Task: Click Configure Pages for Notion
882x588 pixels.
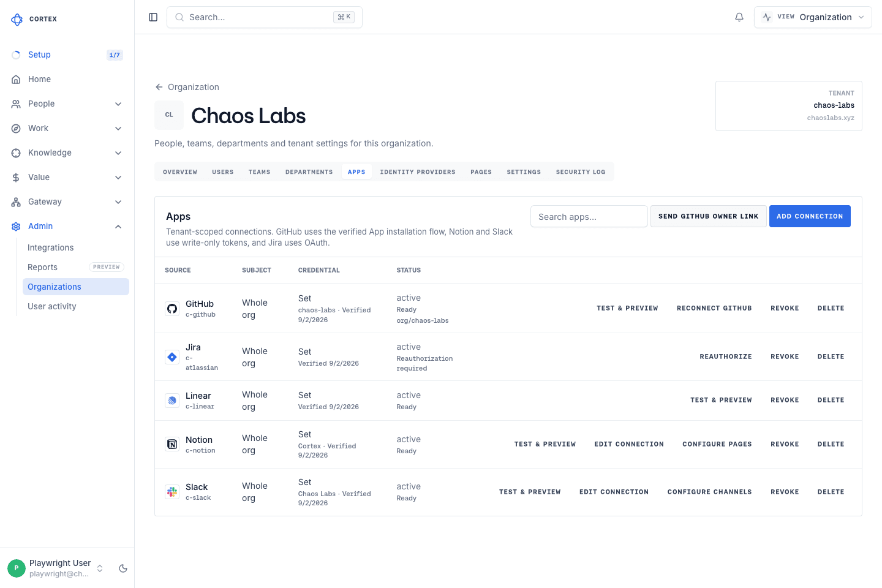Action: coord(717,444)
